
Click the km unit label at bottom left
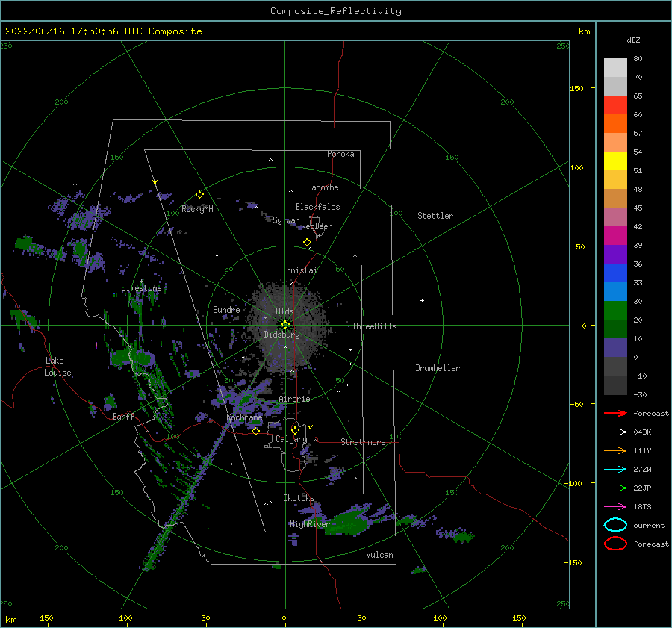click(11, 620)
